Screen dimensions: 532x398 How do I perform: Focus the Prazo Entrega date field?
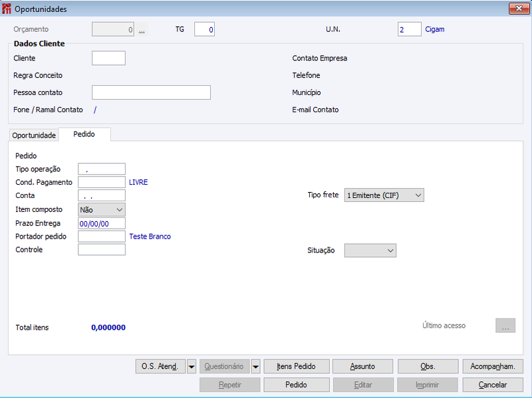[x=102, y=223]
